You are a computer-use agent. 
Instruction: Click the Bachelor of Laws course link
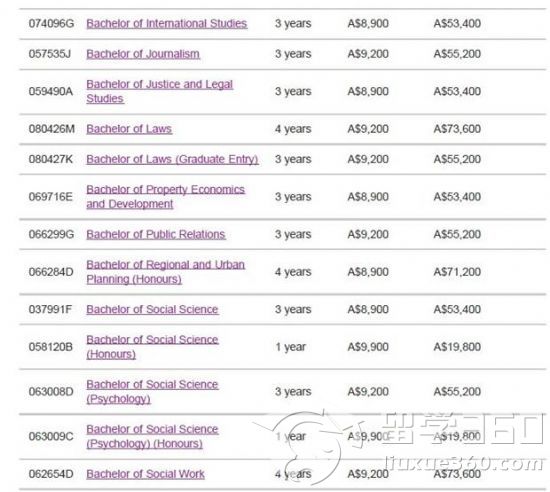(129, 129)
